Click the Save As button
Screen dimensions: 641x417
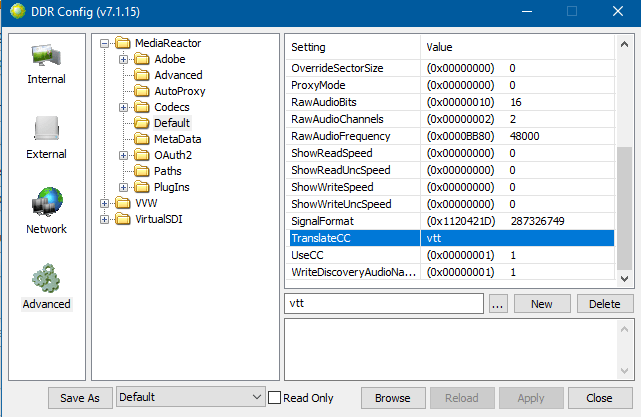click(x=80, y=398)
